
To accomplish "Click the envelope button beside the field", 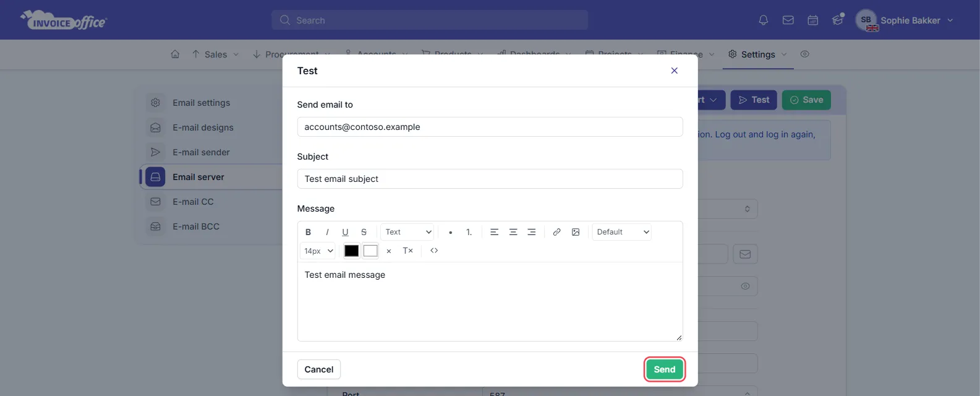I will (x=745, y=254).
